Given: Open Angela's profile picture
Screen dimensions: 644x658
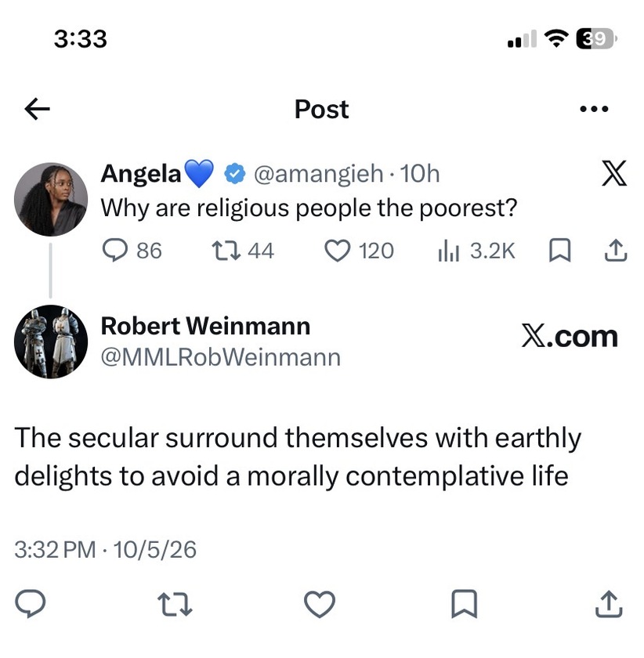Looking at the screenshot, I should (x=51, y=199).
